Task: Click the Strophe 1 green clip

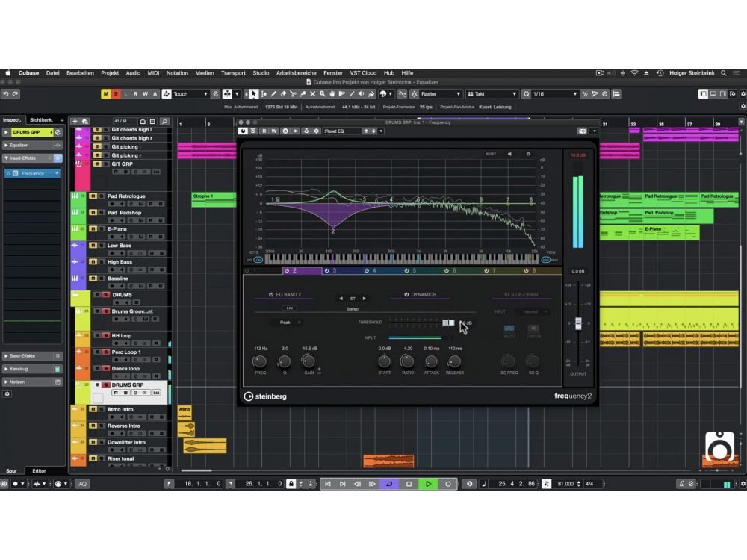Action: (214, 199)
